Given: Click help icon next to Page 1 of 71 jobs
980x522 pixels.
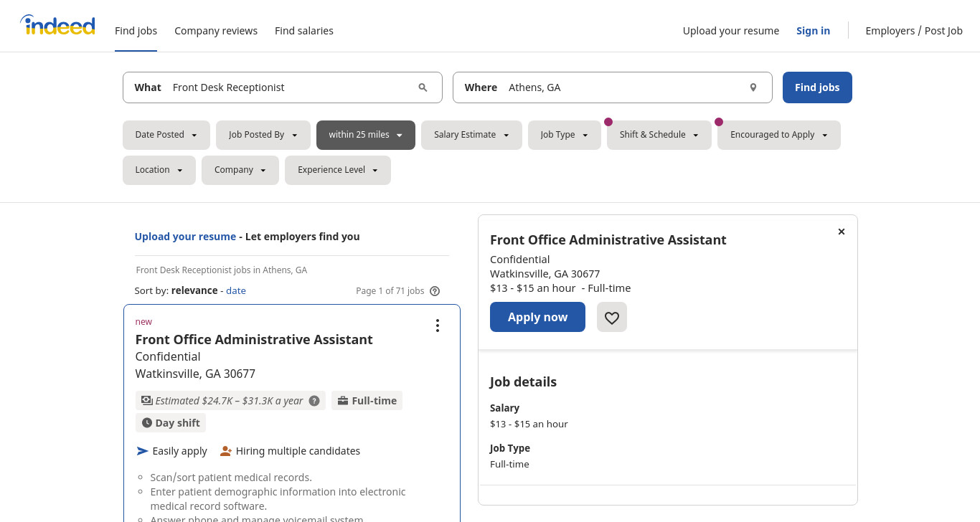Looking at the screenshot, I should click(x=435, y=291).
